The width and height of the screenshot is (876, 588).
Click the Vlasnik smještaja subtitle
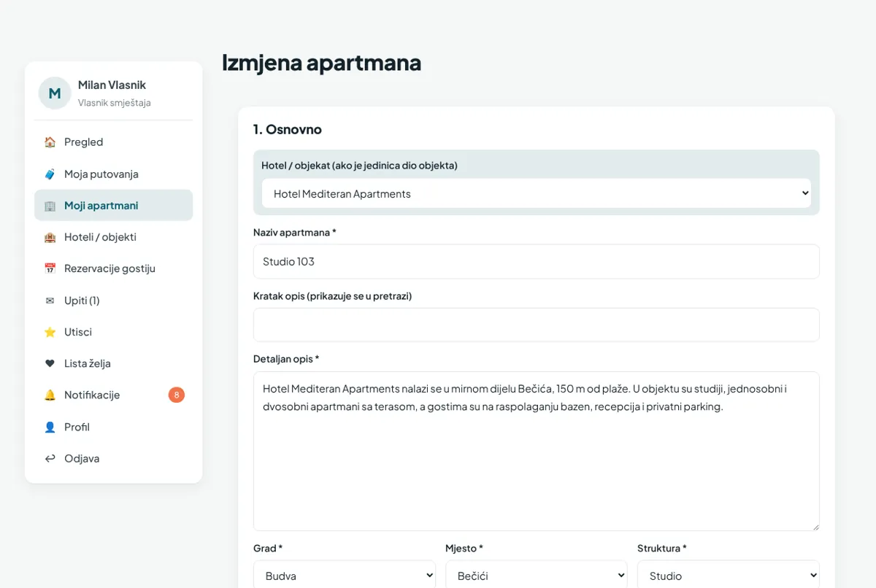pos(115,103)
